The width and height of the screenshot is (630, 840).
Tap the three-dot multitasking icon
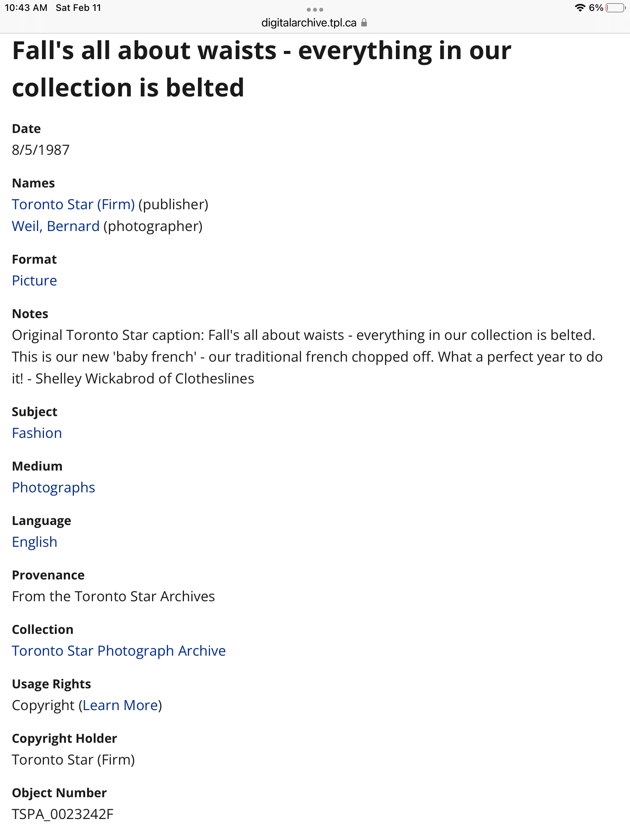pyautogui.click(x=315, y=10)
